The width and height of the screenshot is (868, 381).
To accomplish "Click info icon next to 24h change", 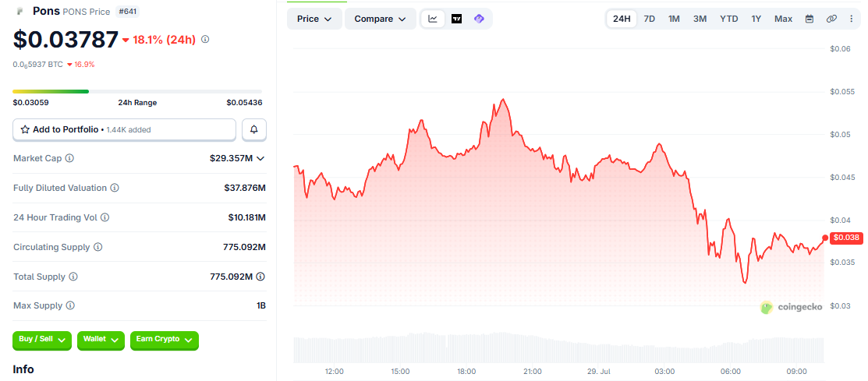I will 205,39.
